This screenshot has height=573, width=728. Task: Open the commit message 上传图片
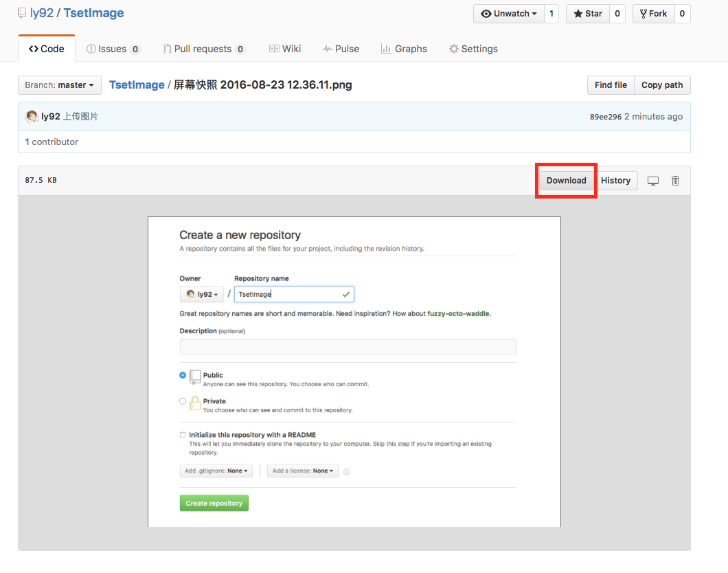click(80, 117)
